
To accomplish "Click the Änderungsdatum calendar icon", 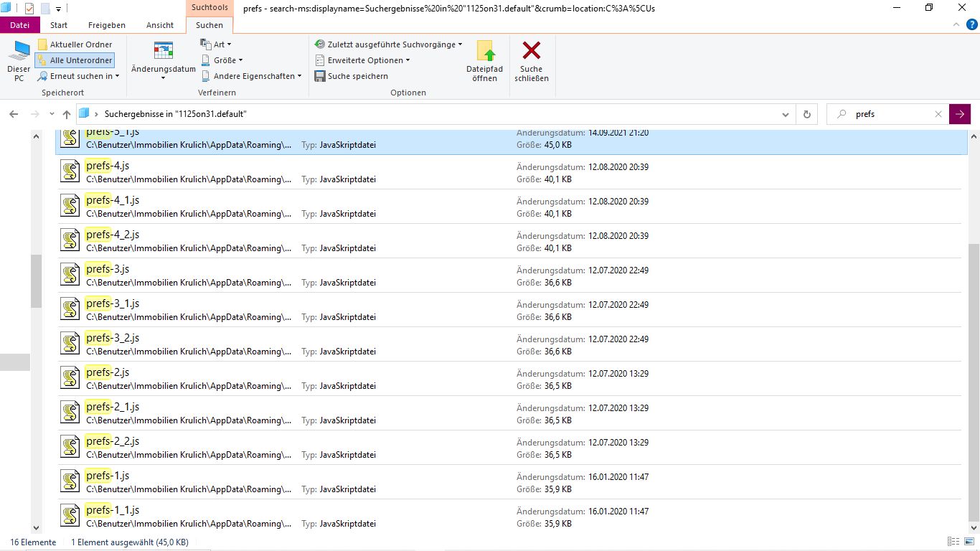I will (164, 52).
